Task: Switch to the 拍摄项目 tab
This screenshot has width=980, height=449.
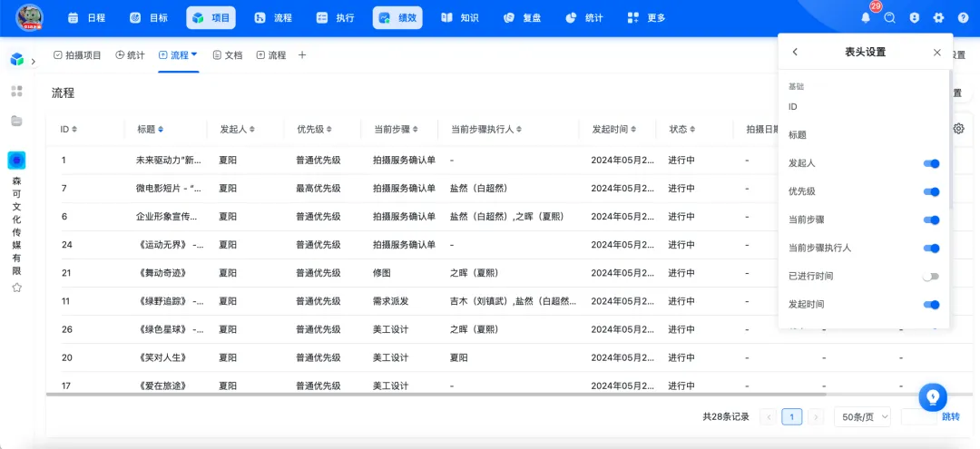Action: tap(77, 55)
